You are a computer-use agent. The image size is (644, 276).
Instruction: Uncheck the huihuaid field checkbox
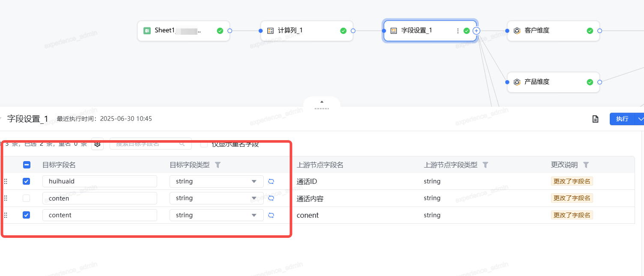(x=27, y=181)
